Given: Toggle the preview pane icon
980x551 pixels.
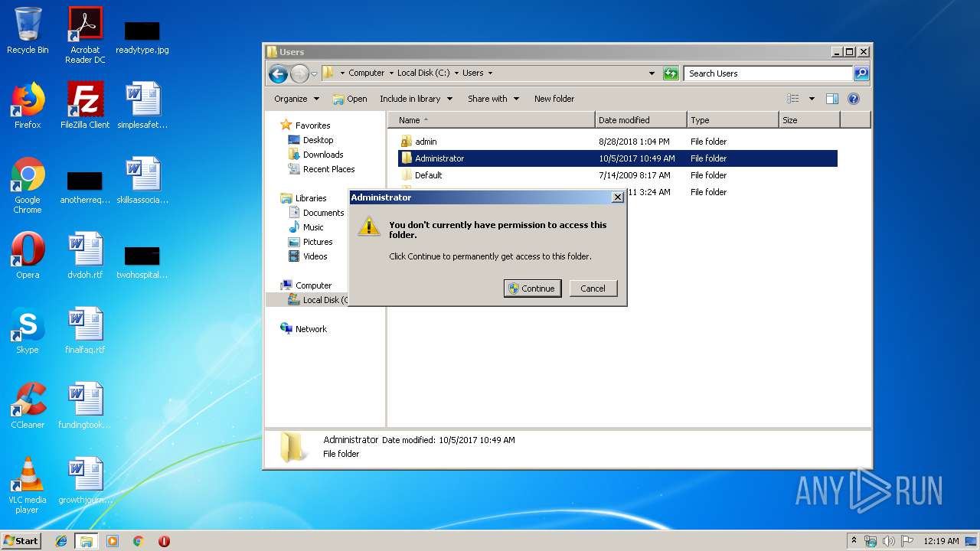Looking at the screenshot, I should [x=832, y=99].
